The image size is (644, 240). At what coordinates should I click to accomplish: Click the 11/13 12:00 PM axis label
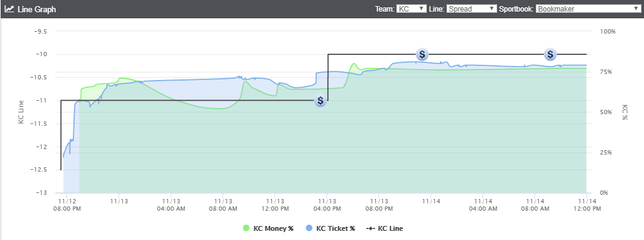click(x=275, y=205)
